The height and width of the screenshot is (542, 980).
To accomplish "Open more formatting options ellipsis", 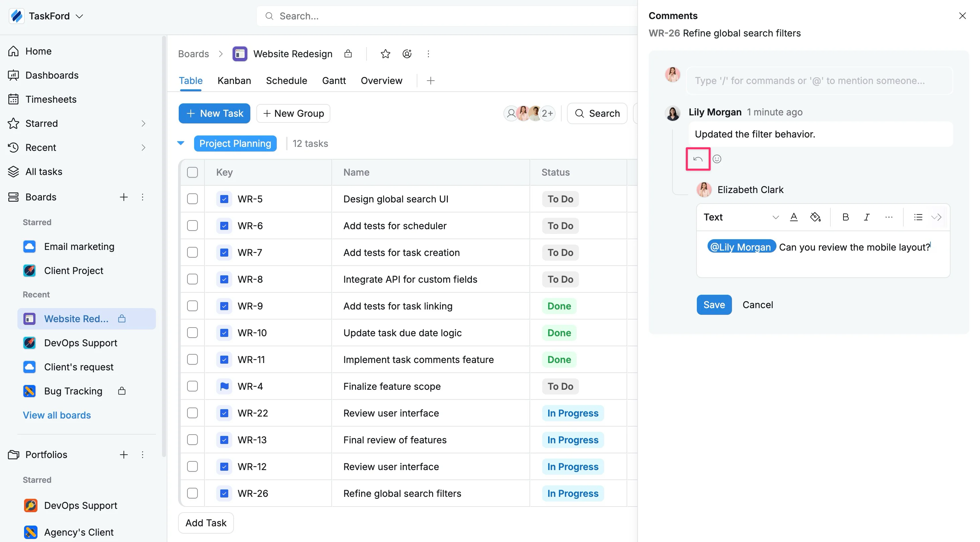I will (x=889, y=217).
